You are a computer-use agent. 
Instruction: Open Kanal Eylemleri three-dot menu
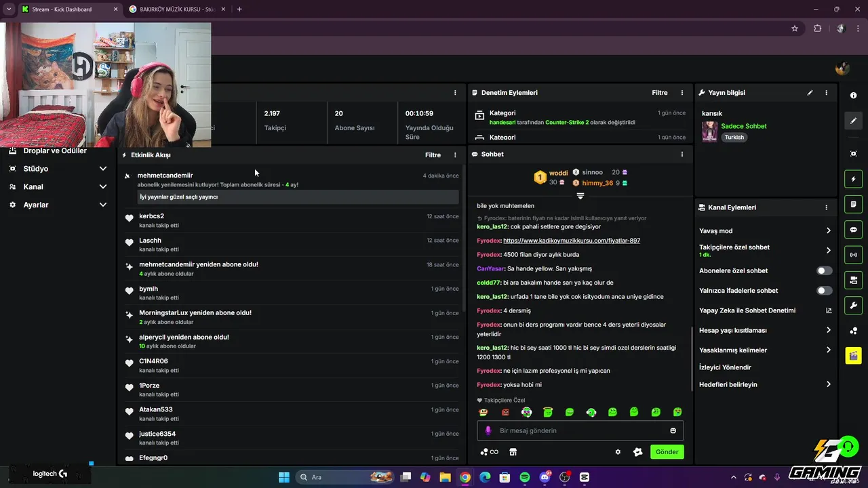[826, 207]
